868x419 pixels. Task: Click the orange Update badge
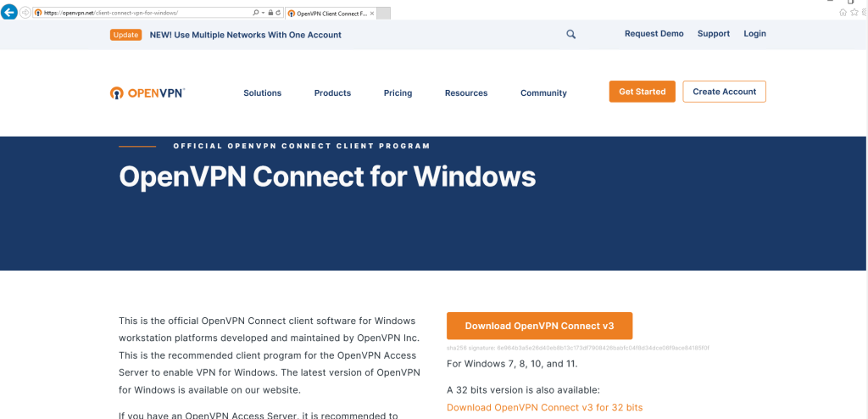point(125,35)
